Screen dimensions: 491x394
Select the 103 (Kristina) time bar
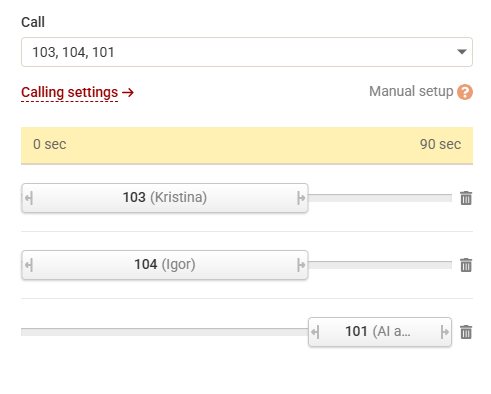(165, 198)
